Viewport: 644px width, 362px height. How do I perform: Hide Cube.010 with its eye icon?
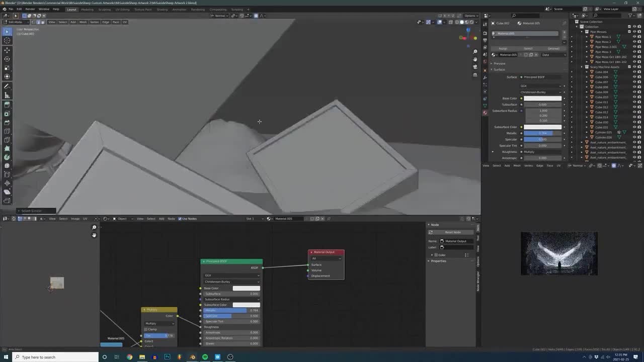(x=634, y=97)
